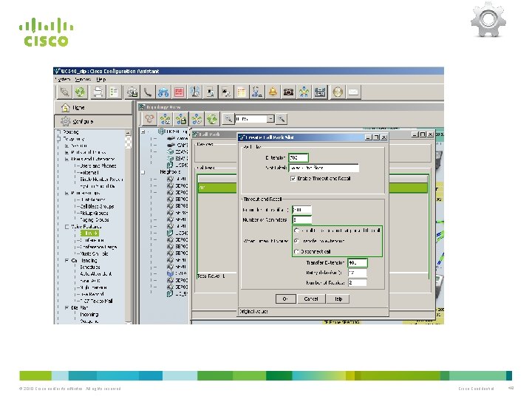Click the Topology View refresh green arrows icon
The height and width of the screenshot is (399, 532).
click(x=212, y=119)
